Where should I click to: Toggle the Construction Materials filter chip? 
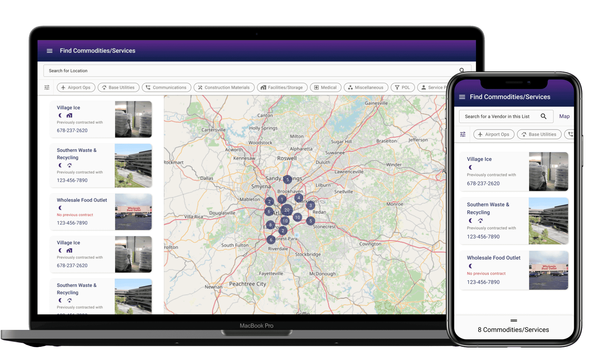click(x=224, y=88)
